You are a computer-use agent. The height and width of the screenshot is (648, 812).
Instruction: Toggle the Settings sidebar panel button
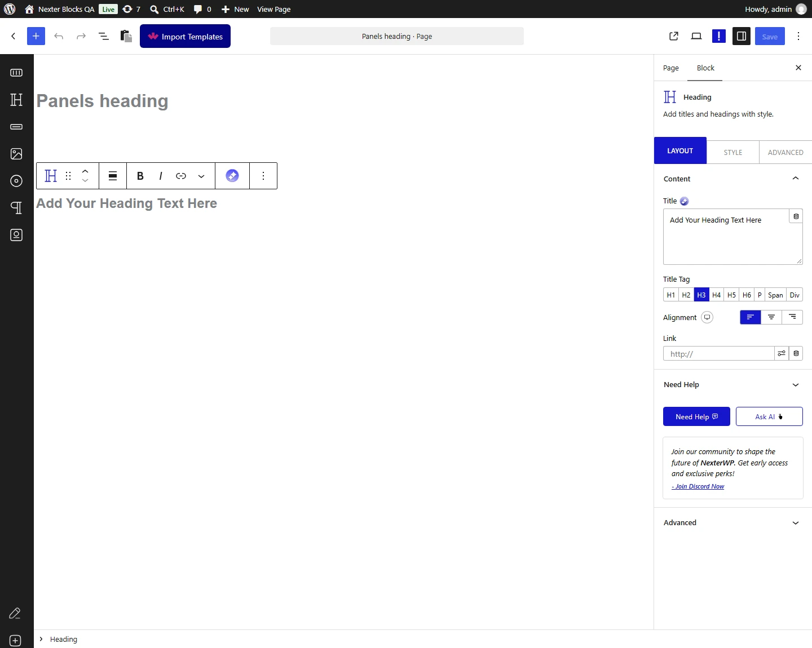(x=742, y=36)
